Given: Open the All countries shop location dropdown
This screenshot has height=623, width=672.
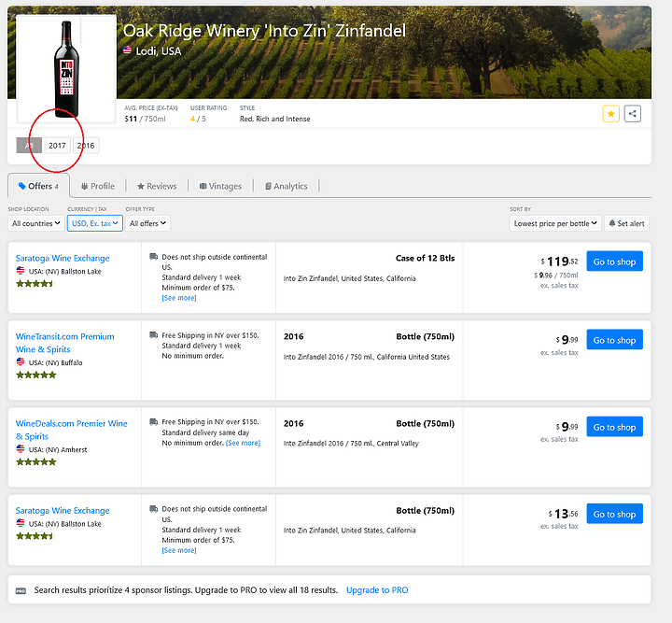Looking at the screenshot, I should click(x=36, y=223).
